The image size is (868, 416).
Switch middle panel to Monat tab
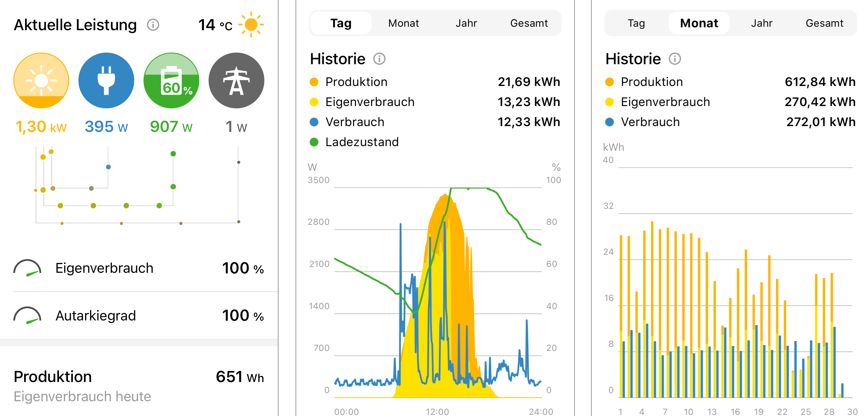[x=403, y=23]
